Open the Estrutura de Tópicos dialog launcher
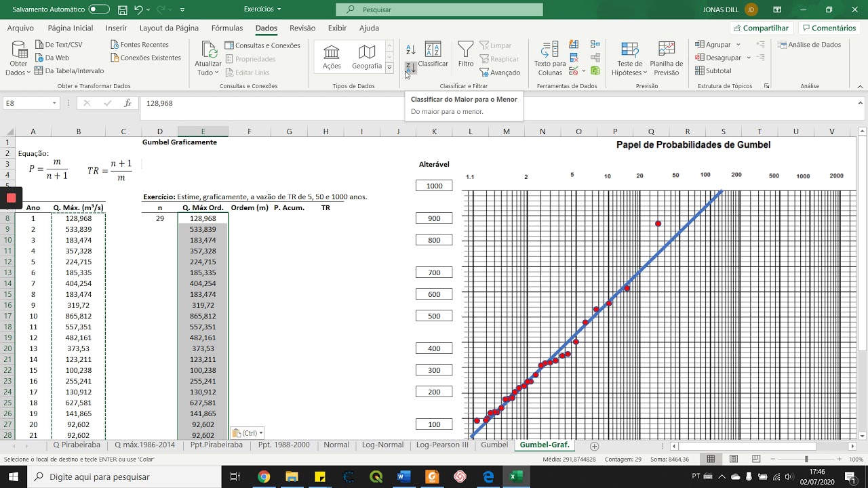 [x=767, y=86]
